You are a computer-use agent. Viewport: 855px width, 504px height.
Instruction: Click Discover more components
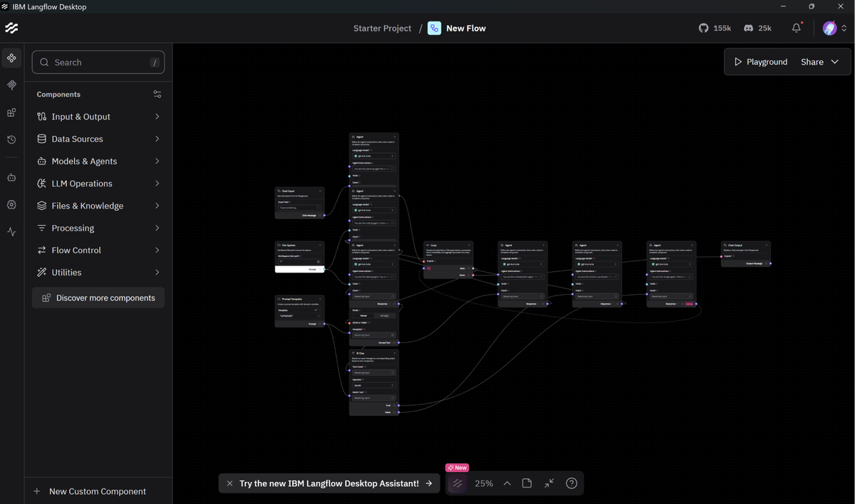coord(98,298)
